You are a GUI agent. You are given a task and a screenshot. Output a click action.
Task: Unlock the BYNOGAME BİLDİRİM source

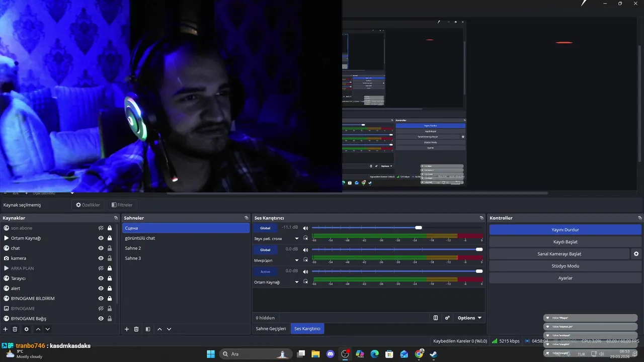click(x=110, y=299)
